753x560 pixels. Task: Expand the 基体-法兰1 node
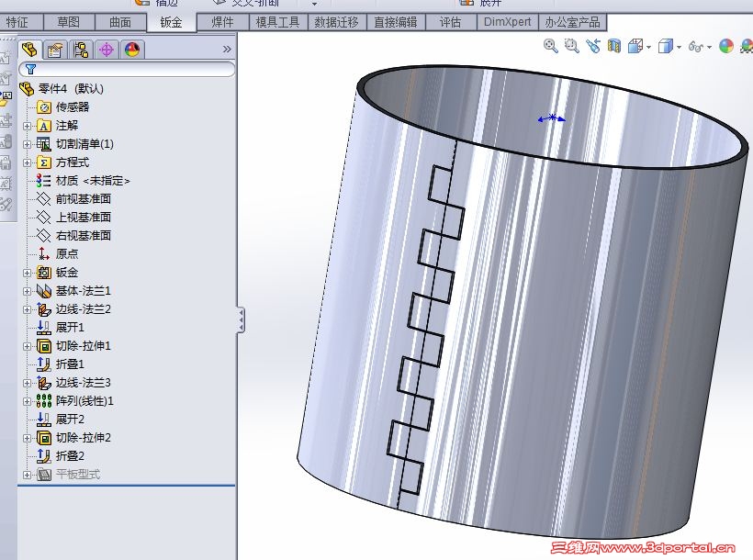pos(27,291)
